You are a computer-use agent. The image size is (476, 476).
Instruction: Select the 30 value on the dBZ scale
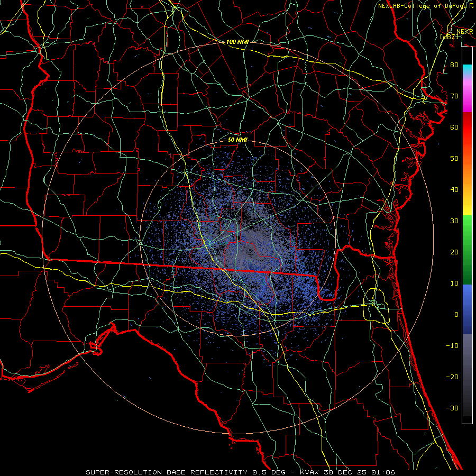point(454,221)
